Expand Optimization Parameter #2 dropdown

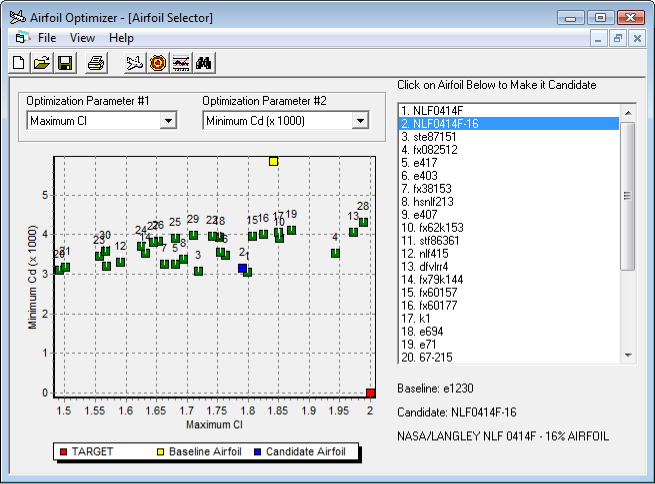coord(360,121)
